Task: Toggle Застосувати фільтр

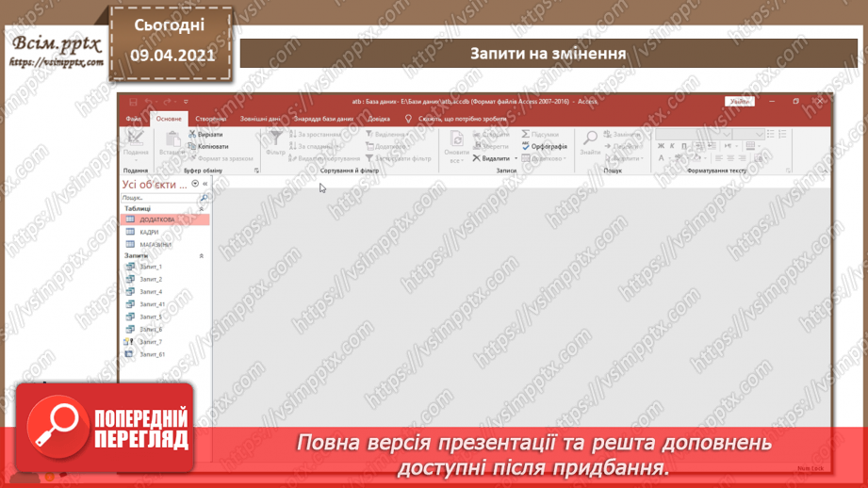Action: click(x=398, y=159)
